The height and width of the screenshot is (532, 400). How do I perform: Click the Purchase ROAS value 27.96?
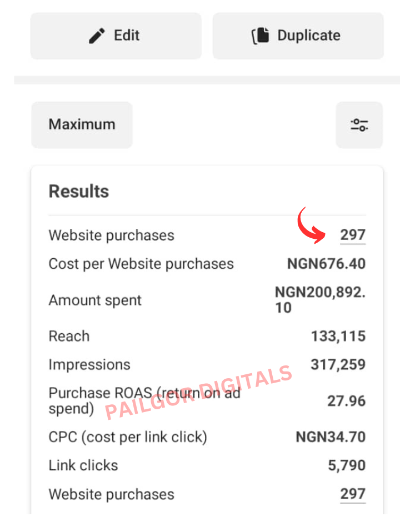pos(346,401)
